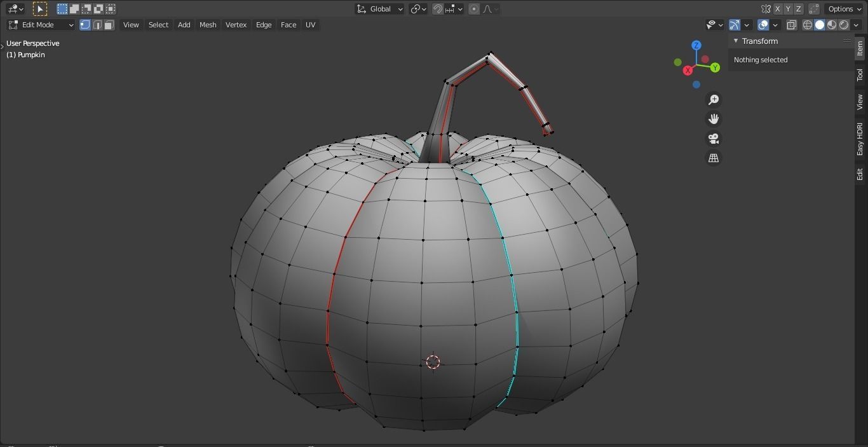
Task: Click the toolbar expand arrow near User Perspective
Action: pyautogui.click(x=2, y=46)
